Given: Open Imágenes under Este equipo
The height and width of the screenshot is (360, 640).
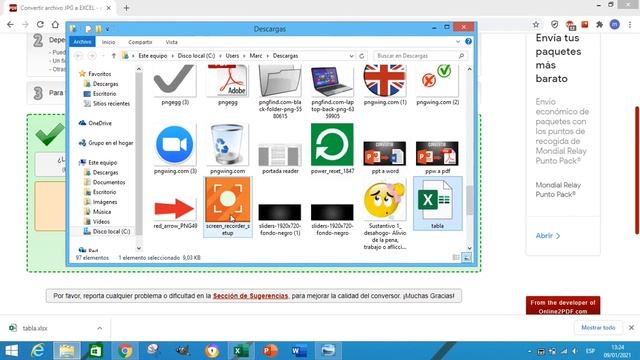Looking at the screenshot, I should 104,202.
